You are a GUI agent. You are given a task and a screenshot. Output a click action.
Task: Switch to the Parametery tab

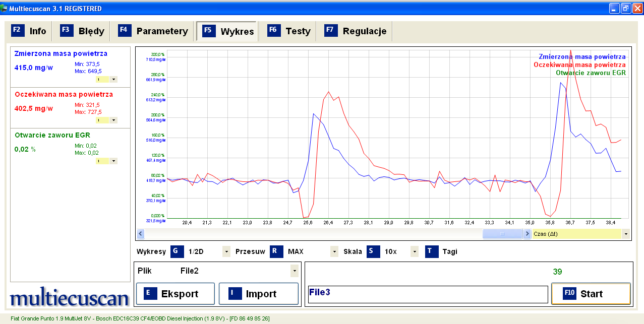pyautogui.click(x=153, y=31)
